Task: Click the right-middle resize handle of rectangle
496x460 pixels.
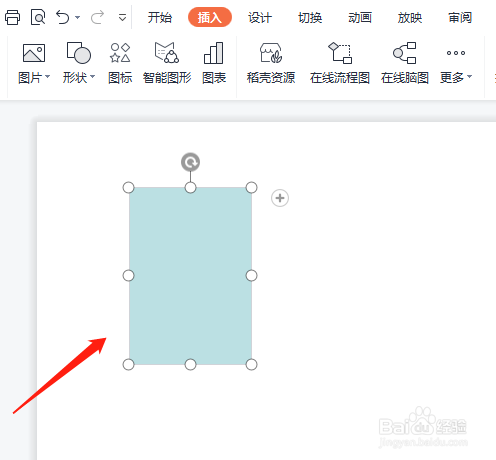Action: point(251,276)
